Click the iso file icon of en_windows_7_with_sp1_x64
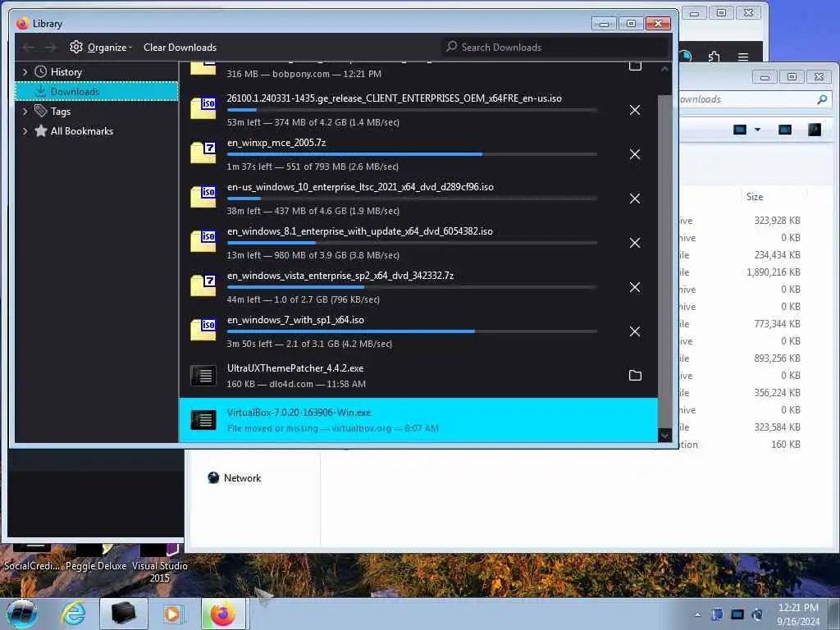The width and height of the screenshot is (840, 630). pyautogui.click(x=203, y=330)
